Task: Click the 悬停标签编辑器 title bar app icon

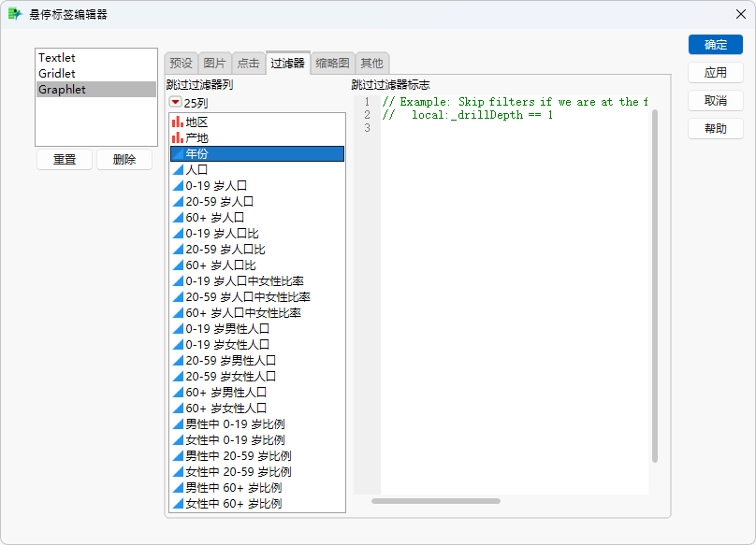Action: [x=15, y=14]
